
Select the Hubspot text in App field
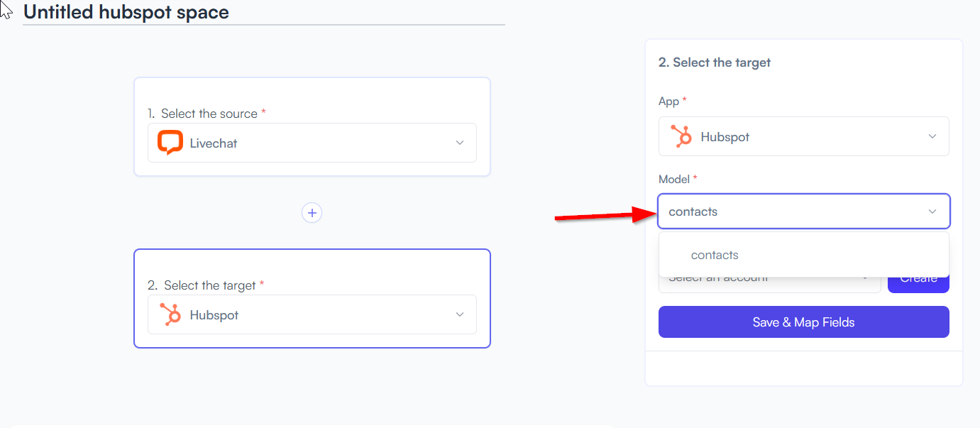725,137
